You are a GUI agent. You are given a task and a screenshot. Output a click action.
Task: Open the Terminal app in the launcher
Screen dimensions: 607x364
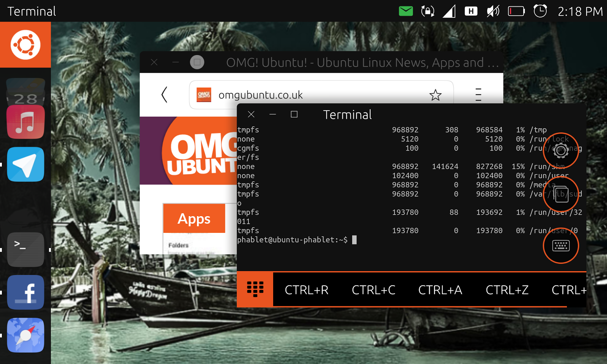click(x=25, y=249)
